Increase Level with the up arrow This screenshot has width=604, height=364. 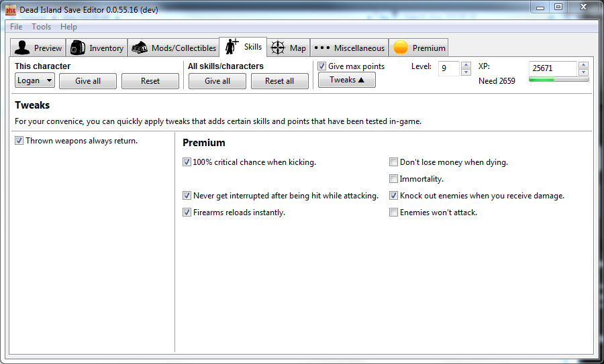(x=466, y=65)
